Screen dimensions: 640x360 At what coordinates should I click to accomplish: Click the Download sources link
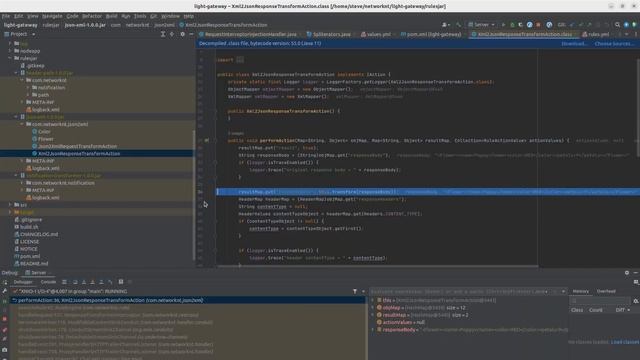click(574, 44)
